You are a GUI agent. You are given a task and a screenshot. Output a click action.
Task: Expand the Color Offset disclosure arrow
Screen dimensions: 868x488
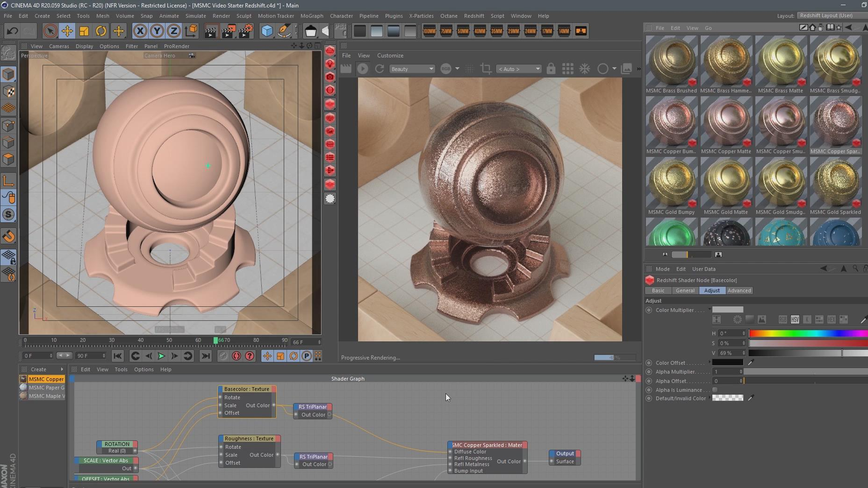(x=710, y=362)
